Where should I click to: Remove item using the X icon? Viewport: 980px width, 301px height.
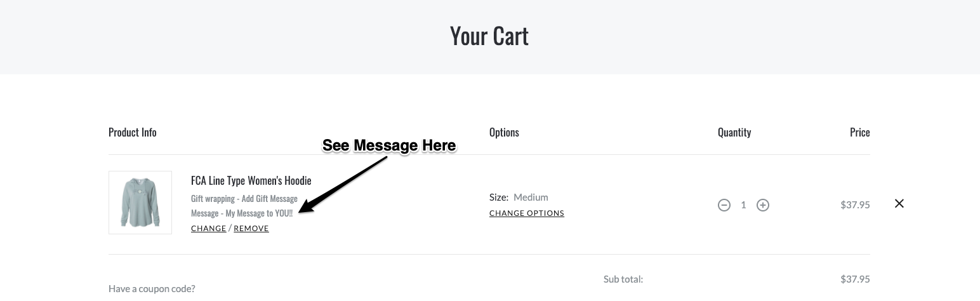pos(899,204)
